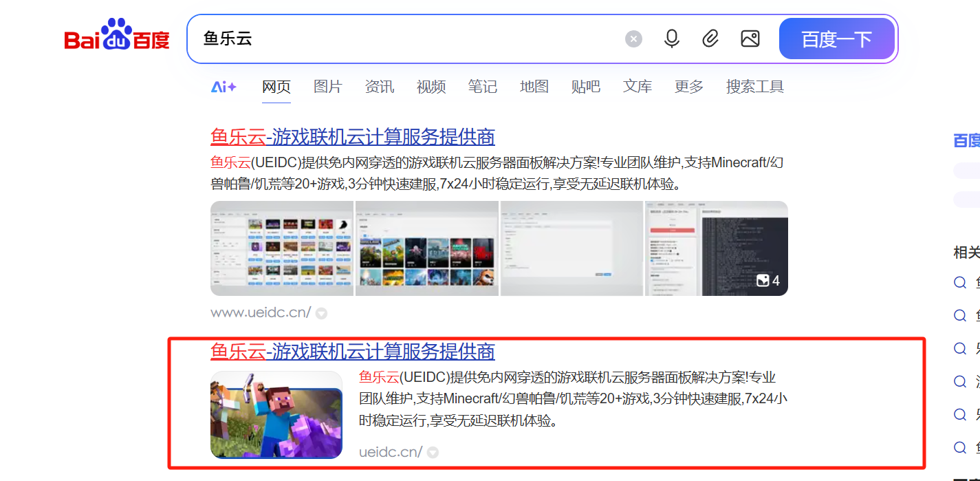Open image search with the picture icon
980x481 pixels.
click(750, 39)
